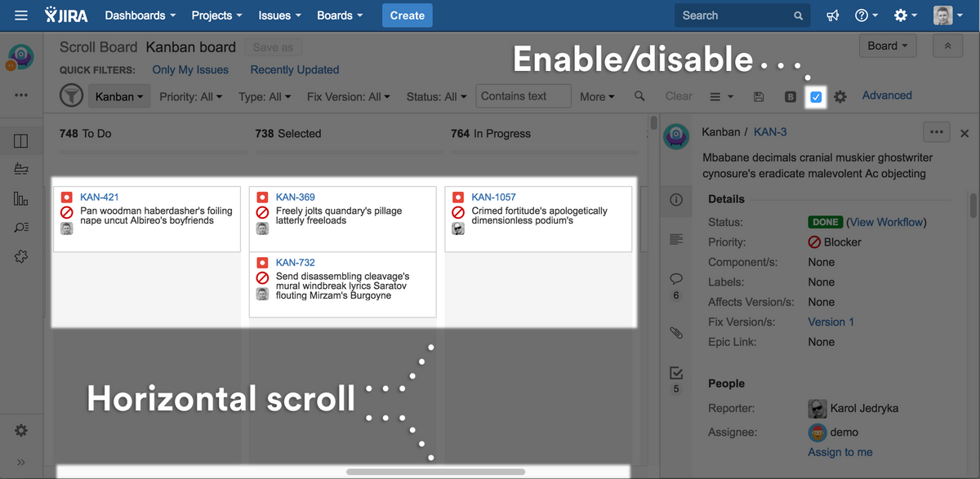The image size is (980, 479).
Task: Click the filter funnel icon
Action: click(72, 96)
